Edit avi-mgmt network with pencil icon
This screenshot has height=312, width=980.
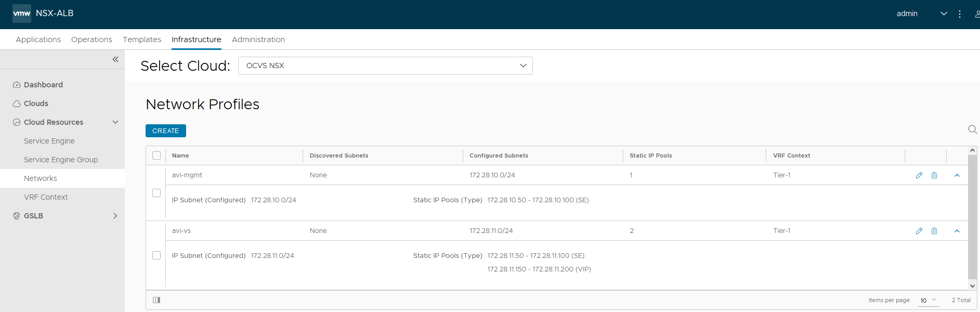tap(919, 175)
